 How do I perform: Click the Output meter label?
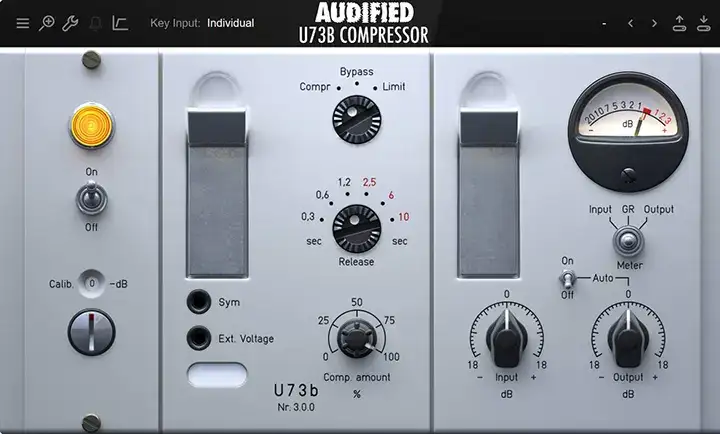pyautogui.click(x=658, y=209)
